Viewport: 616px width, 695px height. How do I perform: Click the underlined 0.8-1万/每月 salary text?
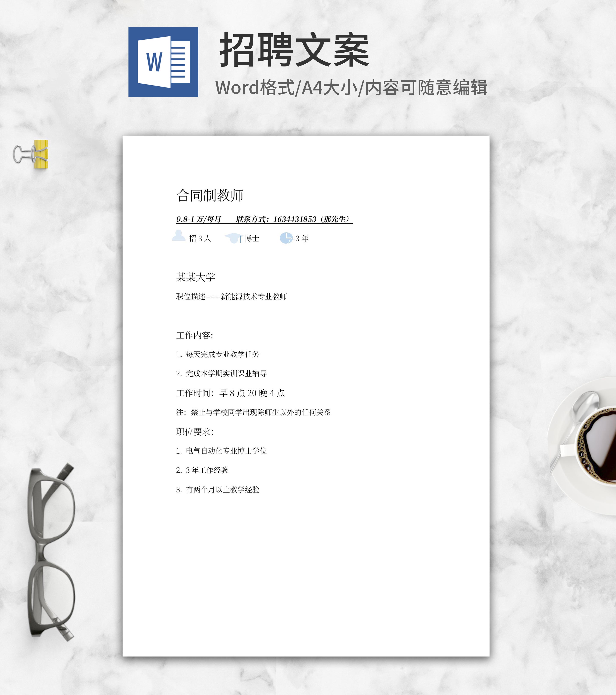coord(199,219)
